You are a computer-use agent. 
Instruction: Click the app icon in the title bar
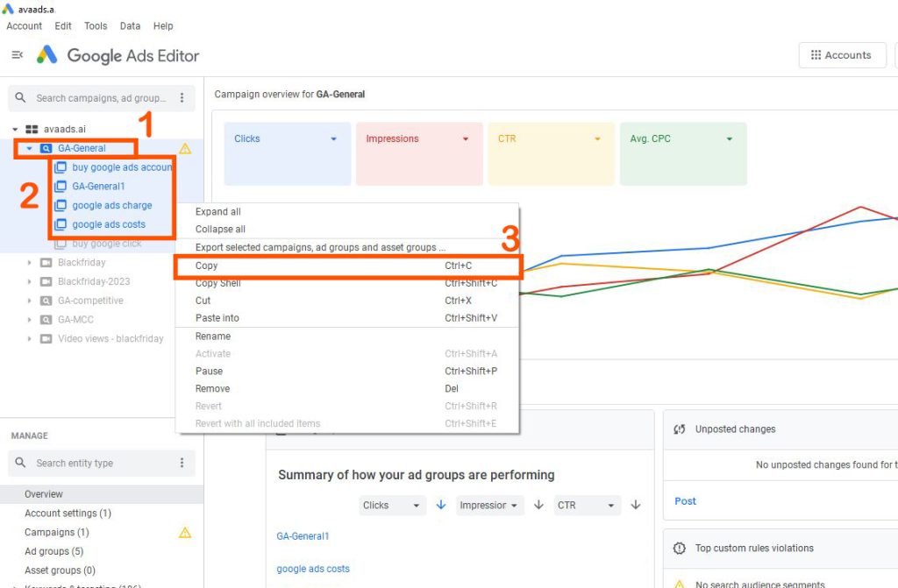(x=7, y=9)
